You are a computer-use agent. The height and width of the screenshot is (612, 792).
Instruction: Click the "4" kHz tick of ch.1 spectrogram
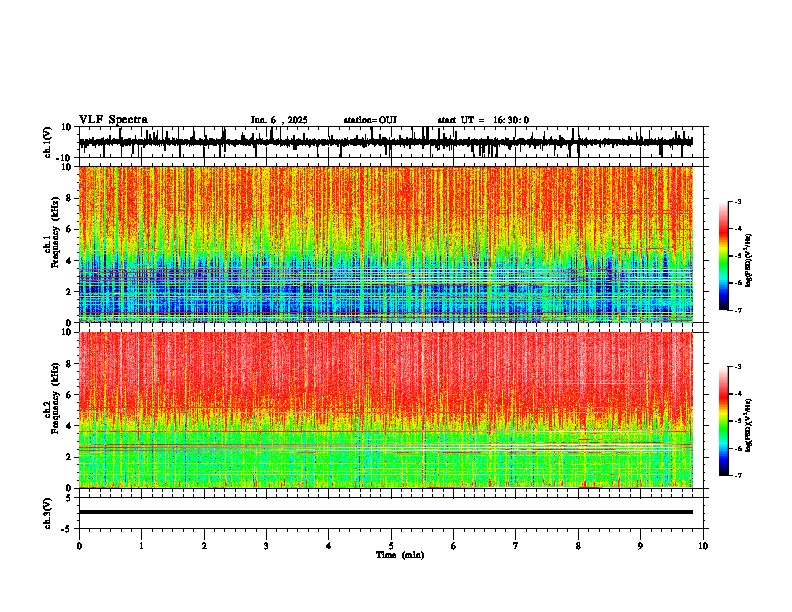[x=69, y=261]
